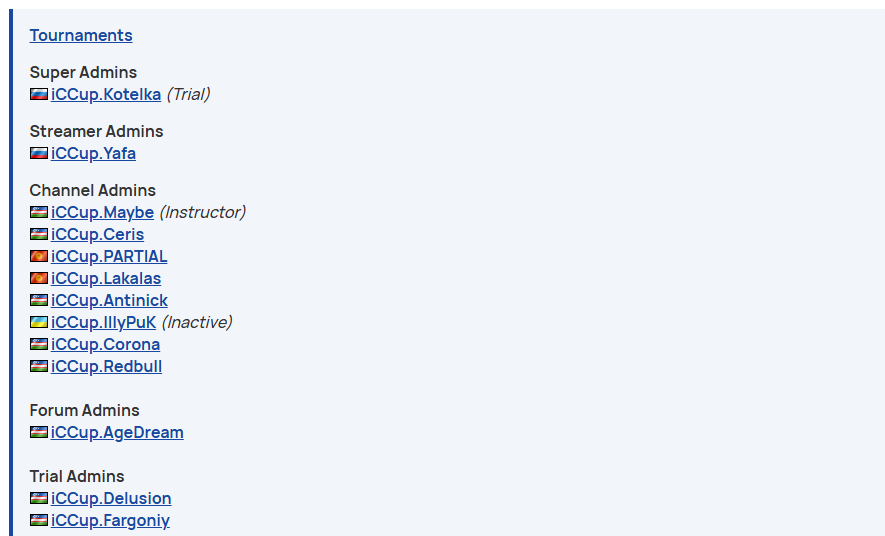885x536 pixels.
Task: Open iCCup.Kotelka profile link
Action: (106, 94)
